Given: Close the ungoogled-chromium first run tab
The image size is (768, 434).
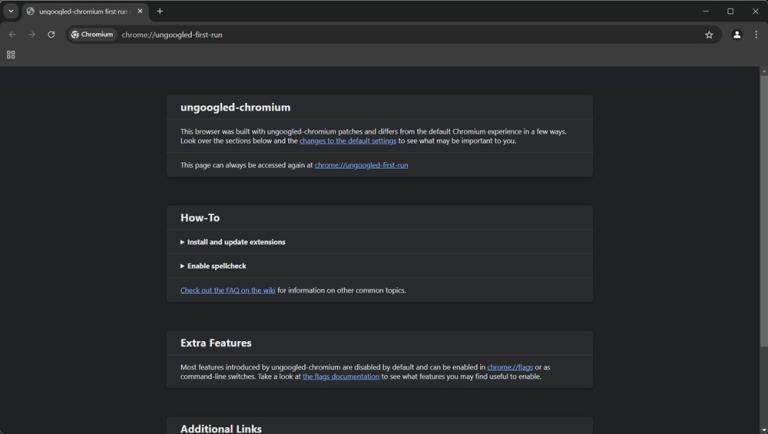Looking at the screenshot, I should 140,11.
